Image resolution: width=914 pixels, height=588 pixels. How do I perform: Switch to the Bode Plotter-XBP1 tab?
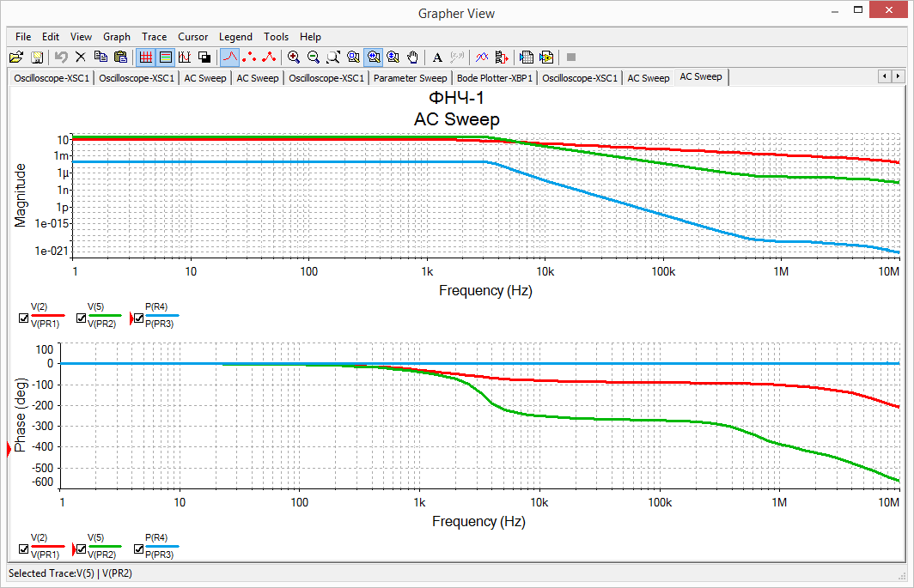(x=495, y=78)
